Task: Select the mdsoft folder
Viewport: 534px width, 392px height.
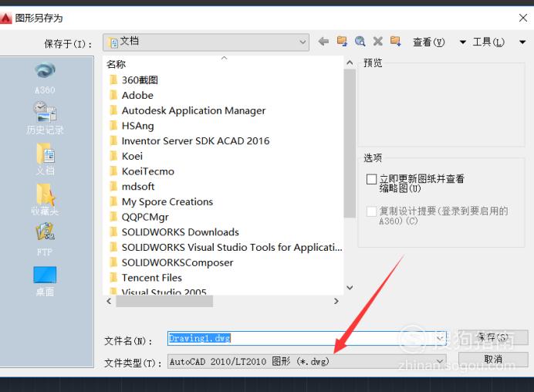Action: (x=132, y=186)
